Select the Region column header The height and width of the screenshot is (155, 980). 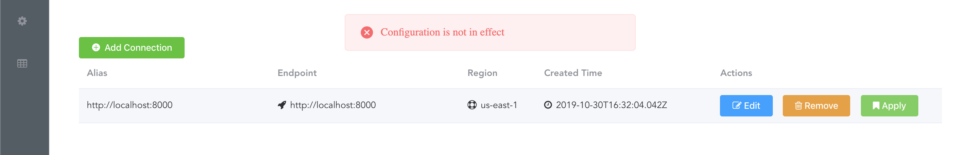pyautogui.click(x=483, y=73)
